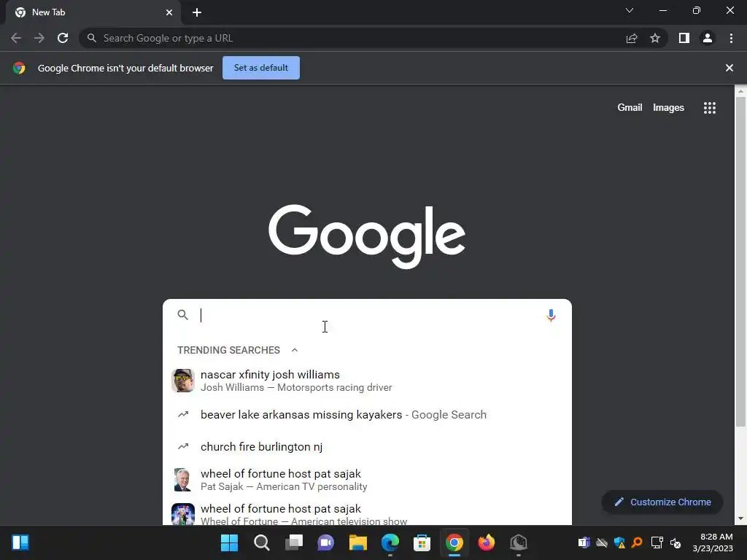Open the Google apps grid

[710, 108]
